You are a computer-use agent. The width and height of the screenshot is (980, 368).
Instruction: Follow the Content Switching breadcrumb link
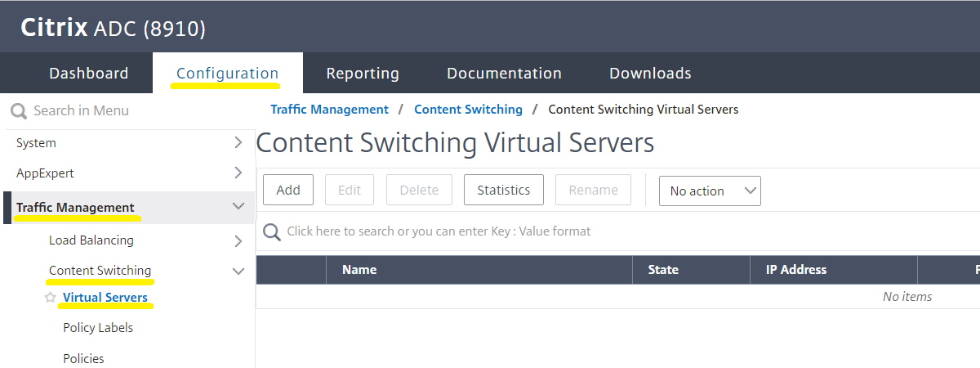coord(468,109)
